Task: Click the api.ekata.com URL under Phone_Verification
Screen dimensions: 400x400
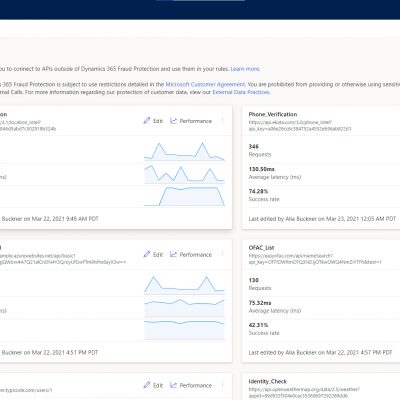Action: point(300,125)
